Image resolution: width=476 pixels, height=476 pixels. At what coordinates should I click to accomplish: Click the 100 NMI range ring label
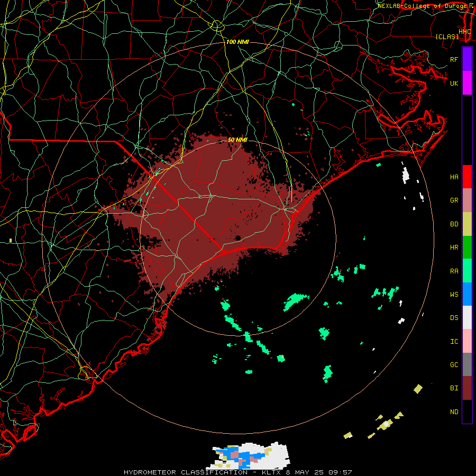coord(237,42)
